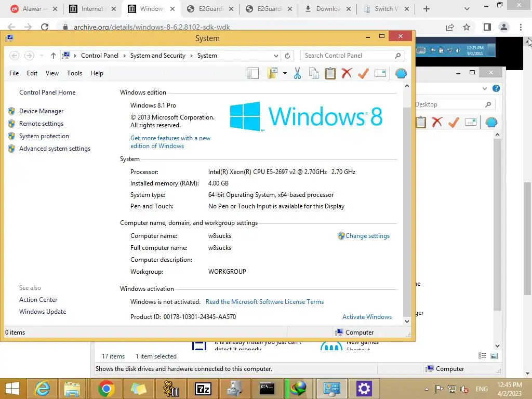Open the purple gear settings app on taskbar

click(x=364, y=389)
